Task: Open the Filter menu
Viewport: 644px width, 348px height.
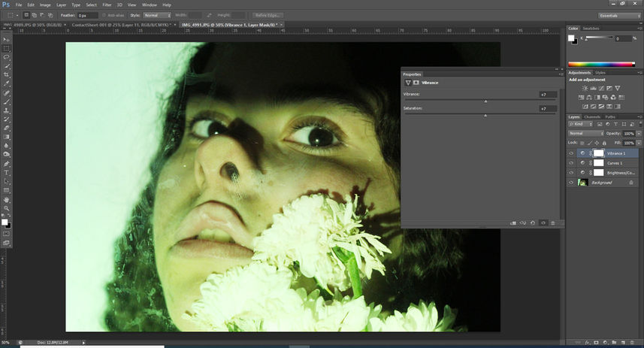Action: 107,5
